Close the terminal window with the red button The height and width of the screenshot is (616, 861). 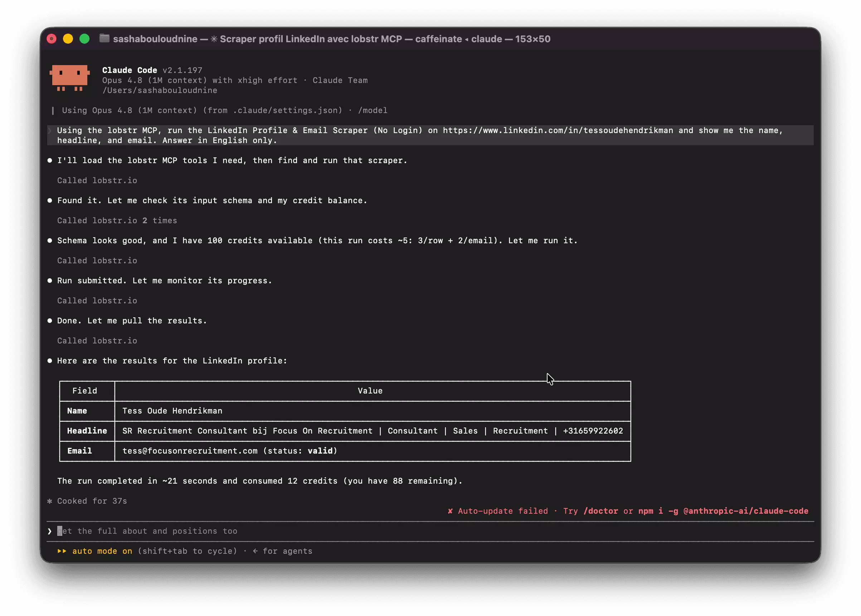click(52, 39)
